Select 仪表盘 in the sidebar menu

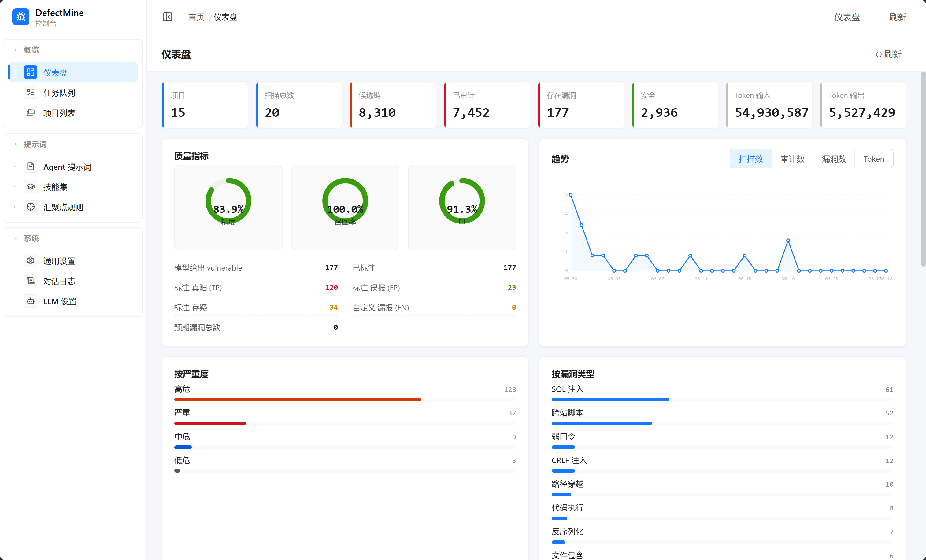(x=73, y=72)
